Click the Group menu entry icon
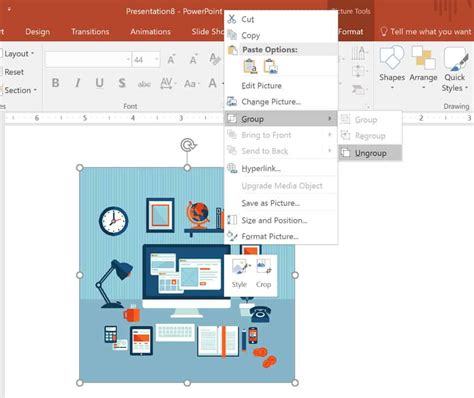The image size is (474, 398). click(232, 119)
